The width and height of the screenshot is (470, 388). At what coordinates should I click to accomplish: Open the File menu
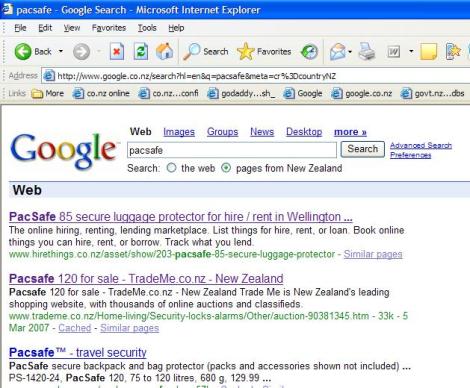(20, 28)
